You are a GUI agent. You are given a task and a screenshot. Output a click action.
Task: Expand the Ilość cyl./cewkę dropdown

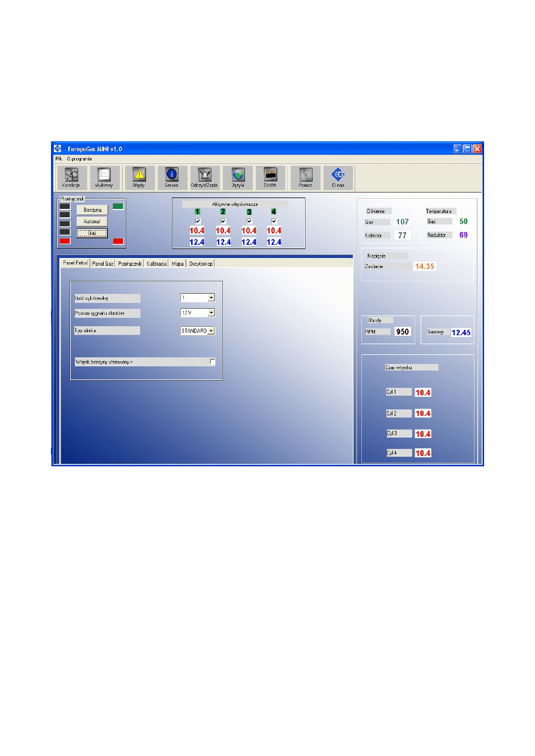[x=211, y=297]
